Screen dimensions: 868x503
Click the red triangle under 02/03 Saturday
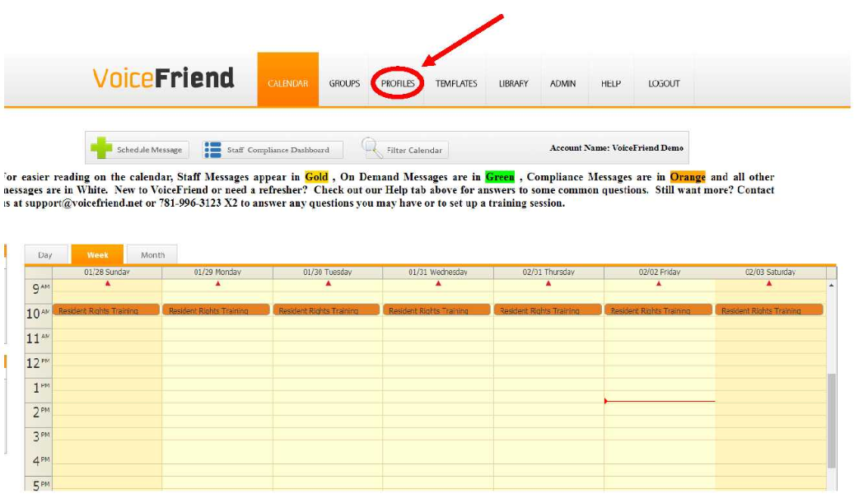[769, 283]
